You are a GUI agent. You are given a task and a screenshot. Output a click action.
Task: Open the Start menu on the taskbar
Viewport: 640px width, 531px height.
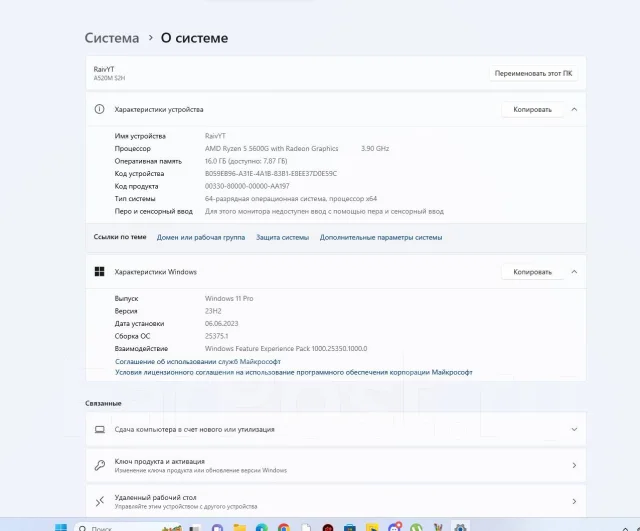click(x=61, y=528)
